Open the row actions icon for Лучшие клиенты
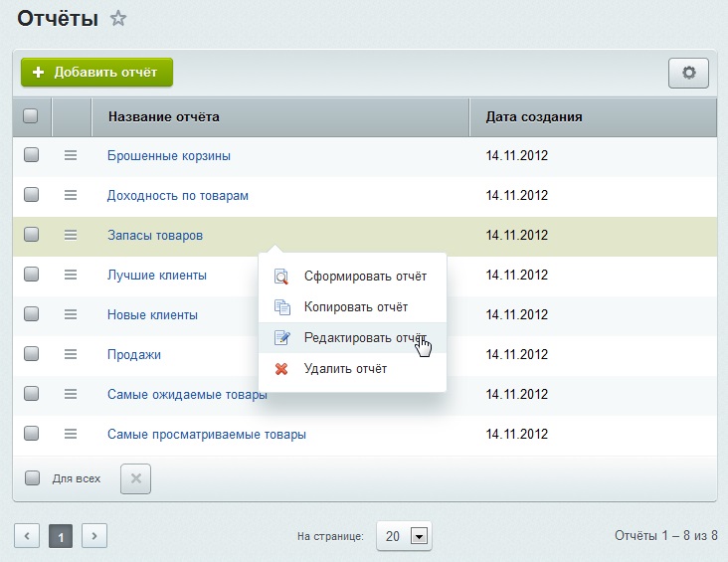Screen dimensions: 728x562 (x=71, y=275)
